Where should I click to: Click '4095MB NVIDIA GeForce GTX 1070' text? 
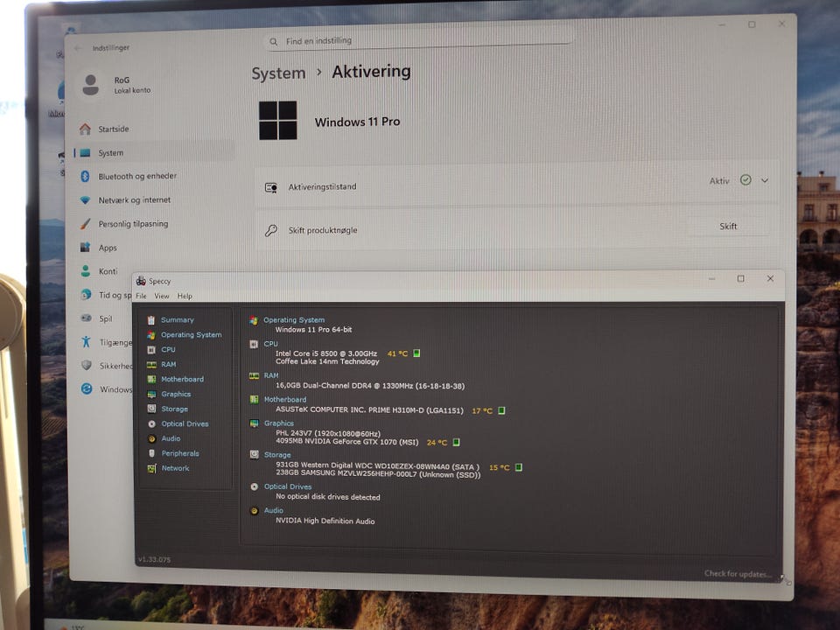[346, 442]
